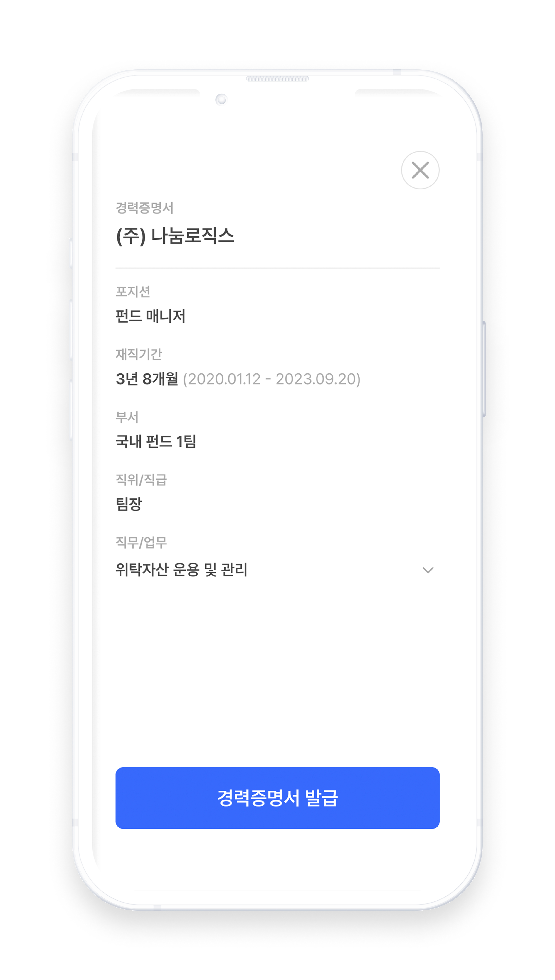Click the 직위/직급 field label
This screenshot has height=980, width=555.
pyautogui.click(x=141, y=480)
